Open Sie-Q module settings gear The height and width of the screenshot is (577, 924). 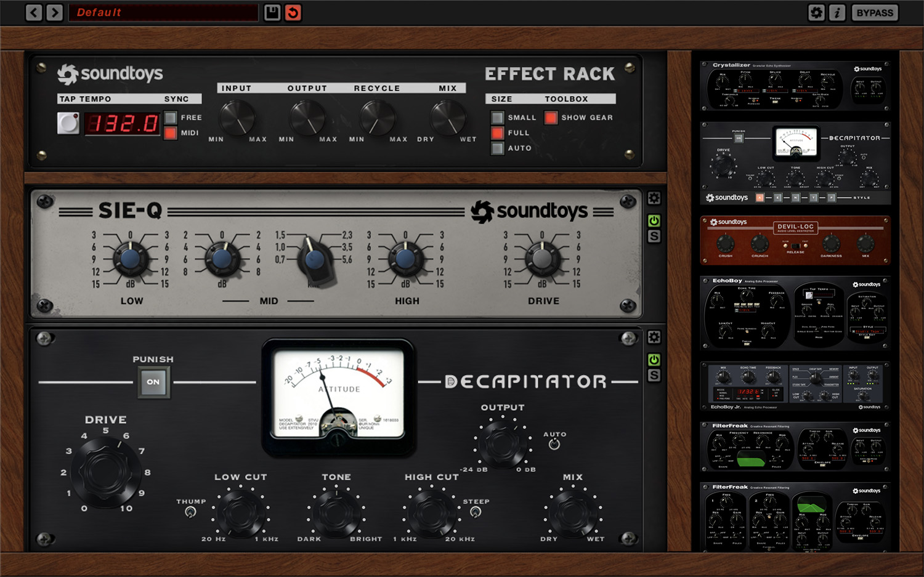pyautogui.click(x=654, y=198)
